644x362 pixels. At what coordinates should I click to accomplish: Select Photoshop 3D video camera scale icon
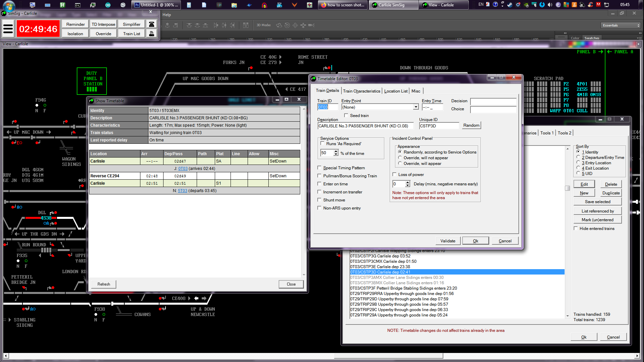pyautogui.click(x=311, y=25)
